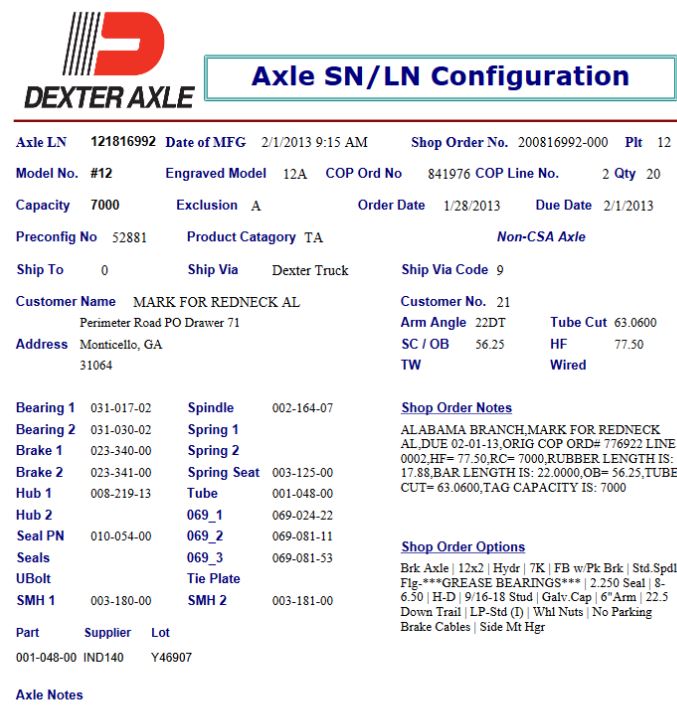677x717 pixels.
Task: Select 069_3 part 069-081-53
Action: click(302, 558)
